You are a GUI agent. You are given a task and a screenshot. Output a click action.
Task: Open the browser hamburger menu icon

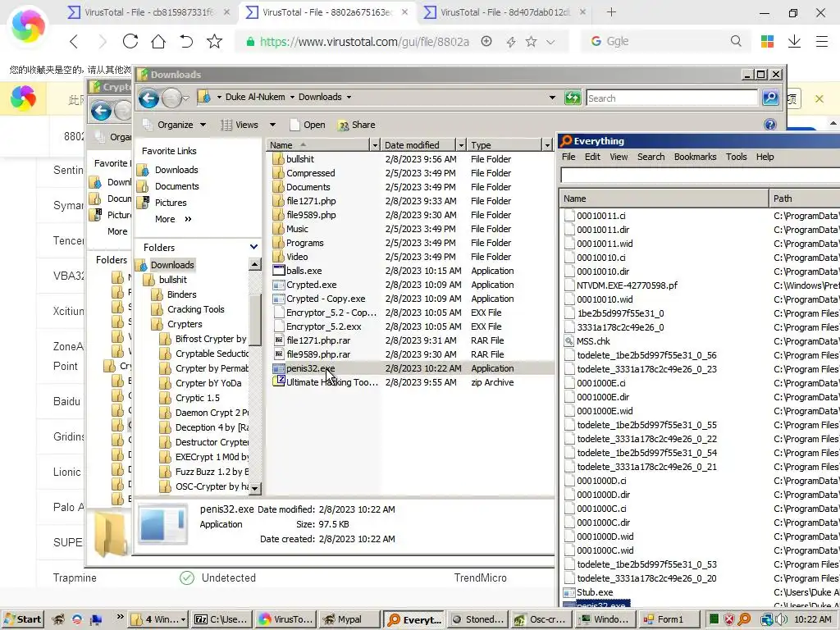[x=822, y=41]
